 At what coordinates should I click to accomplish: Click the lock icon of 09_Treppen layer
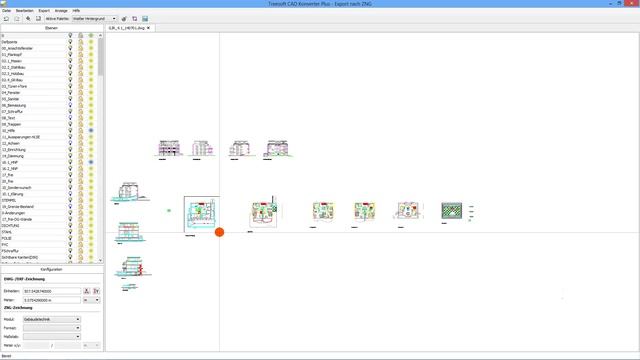[80, 124]
